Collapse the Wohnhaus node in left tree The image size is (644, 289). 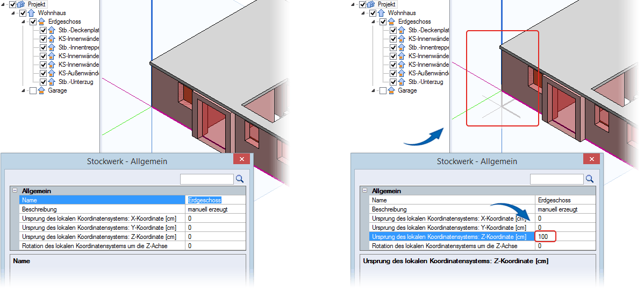(x=14, y=13)
